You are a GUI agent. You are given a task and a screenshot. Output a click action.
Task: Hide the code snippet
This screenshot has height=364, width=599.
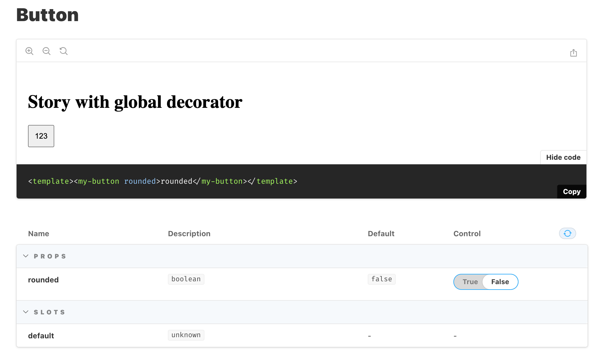[563, 157]
